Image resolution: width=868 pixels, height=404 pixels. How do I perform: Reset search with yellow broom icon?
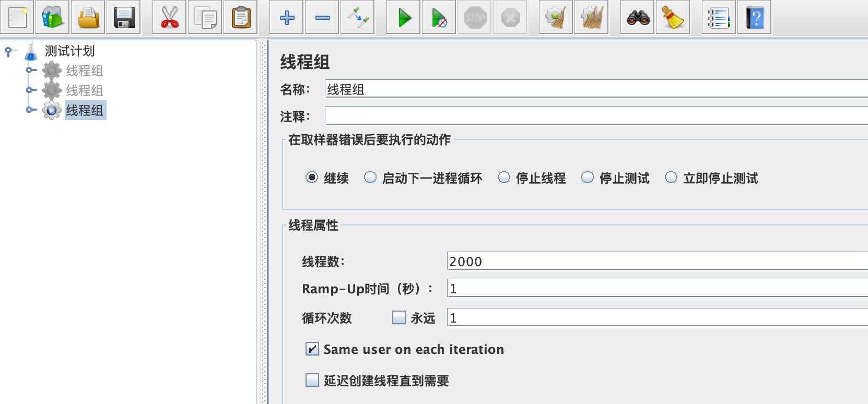click(673, 17)
